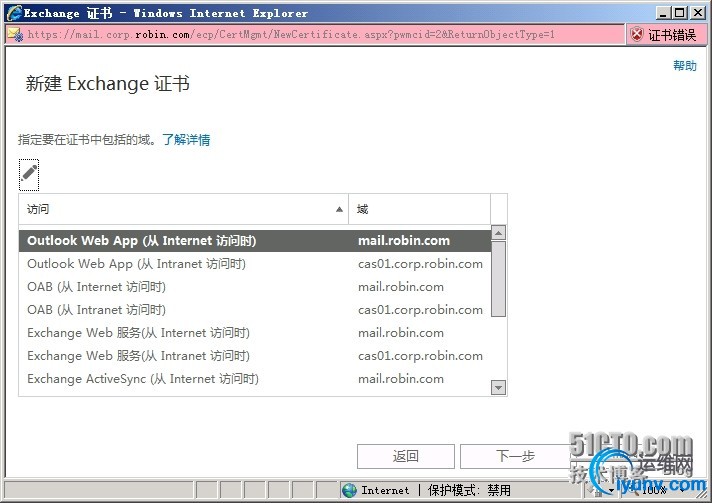Sort by the 访问 column header
Image resolution: width=712 pixels, height=503 pixels.
[x=183, y=209]
